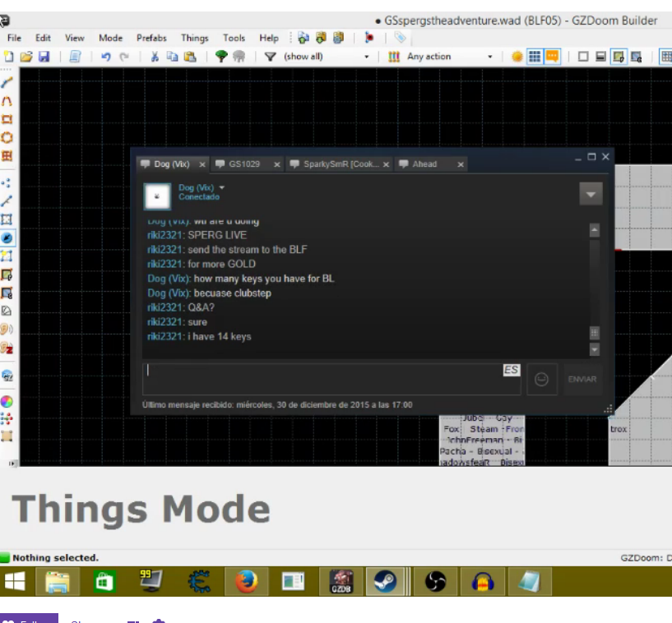The width and height of the screenshot is (672, 623).
Task: Paste from the clipboard
Action: [x=190, y=57]
